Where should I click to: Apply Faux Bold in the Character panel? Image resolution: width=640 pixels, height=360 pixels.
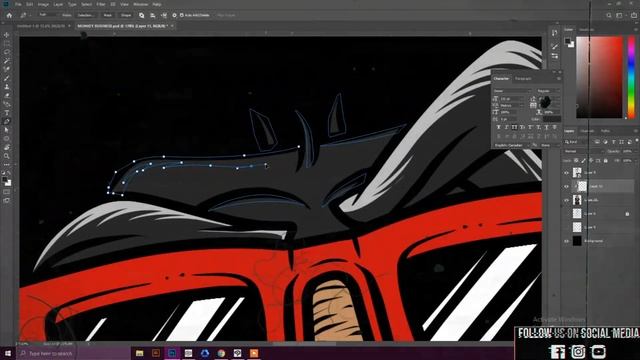click(x=498, y=127)
